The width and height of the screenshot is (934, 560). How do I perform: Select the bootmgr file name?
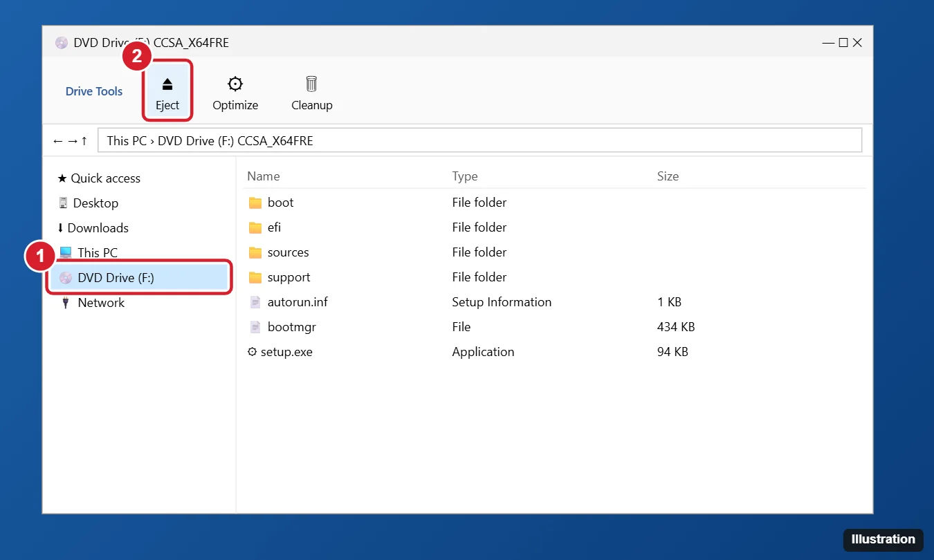292,327
